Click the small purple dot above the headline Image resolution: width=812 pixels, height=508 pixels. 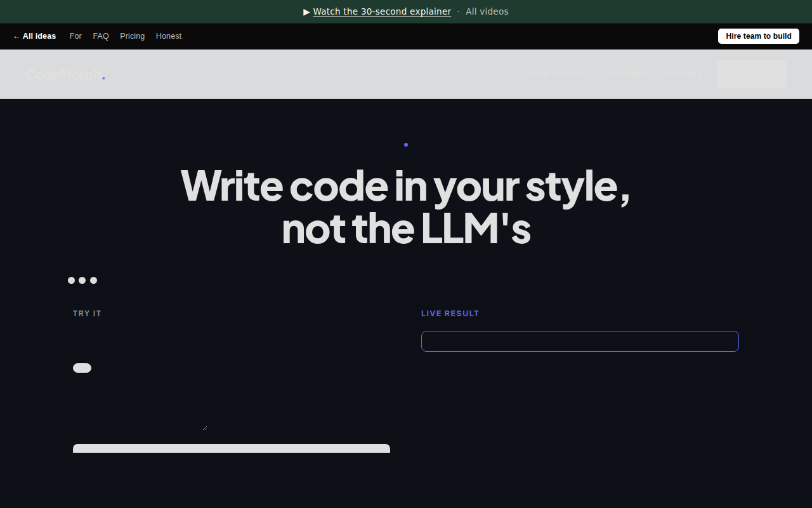(x=406, y=145)
